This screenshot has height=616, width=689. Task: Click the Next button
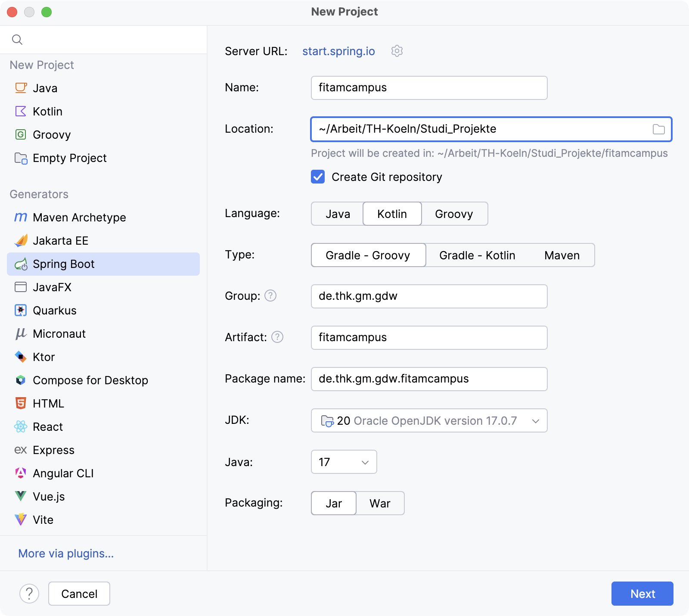point(642,594)
